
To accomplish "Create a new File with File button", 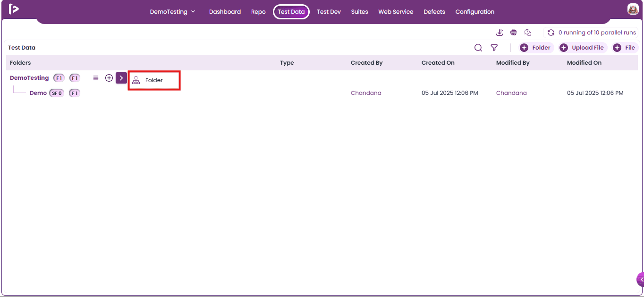I will 625,48.
